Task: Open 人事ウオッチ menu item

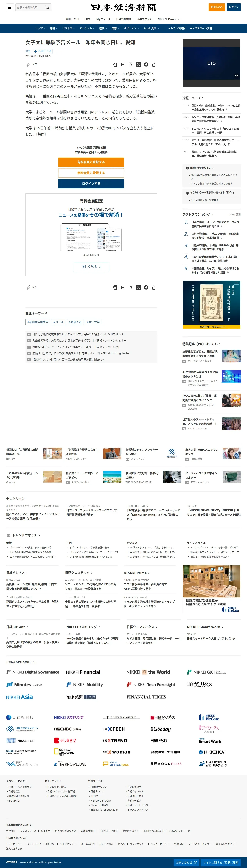Action: pyautogui.click(x=144, y=19)
